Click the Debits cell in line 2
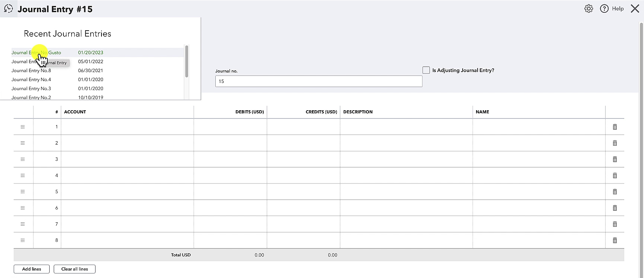Screen dimensions: 644x278 [x=230, y=143]
